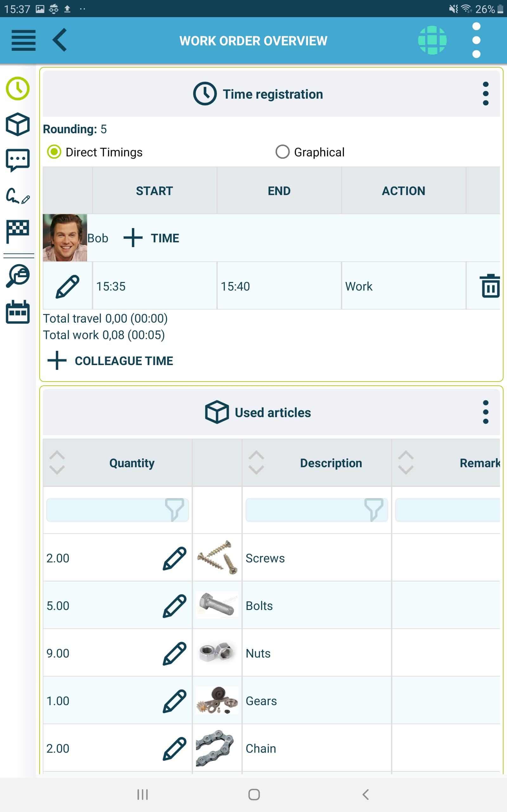Open Used articles section options menu
The width and height of the screenshot is (507, 812).
[x=485, y=412]
